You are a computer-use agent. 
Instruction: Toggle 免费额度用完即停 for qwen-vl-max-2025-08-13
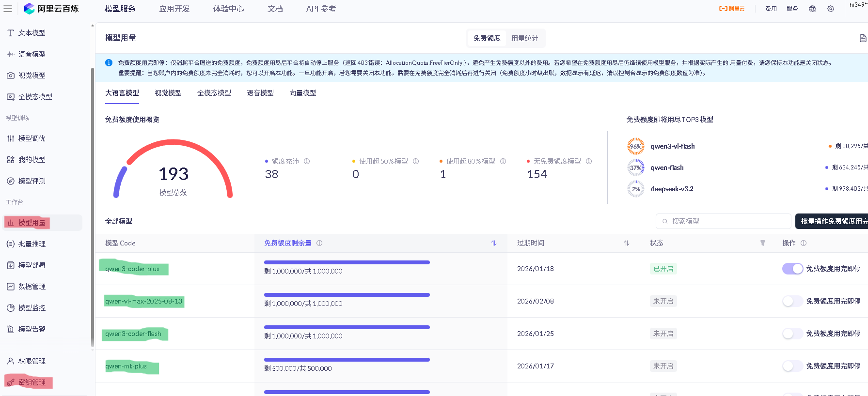pos(793,301)
